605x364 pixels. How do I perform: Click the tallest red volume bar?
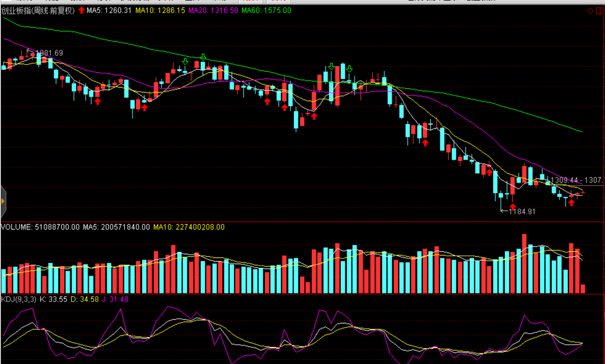(524, 263)
